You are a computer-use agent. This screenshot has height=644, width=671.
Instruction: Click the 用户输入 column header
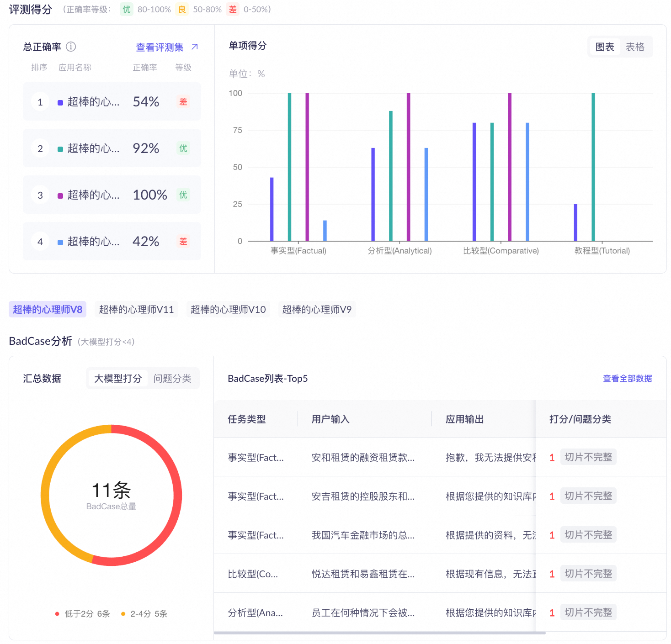330,419
